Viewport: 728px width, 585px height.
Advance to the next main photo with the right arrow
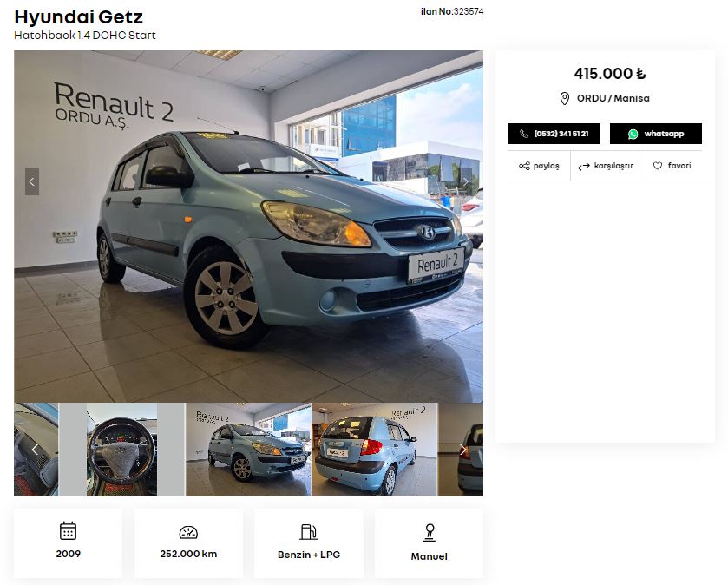pos(465,181)
